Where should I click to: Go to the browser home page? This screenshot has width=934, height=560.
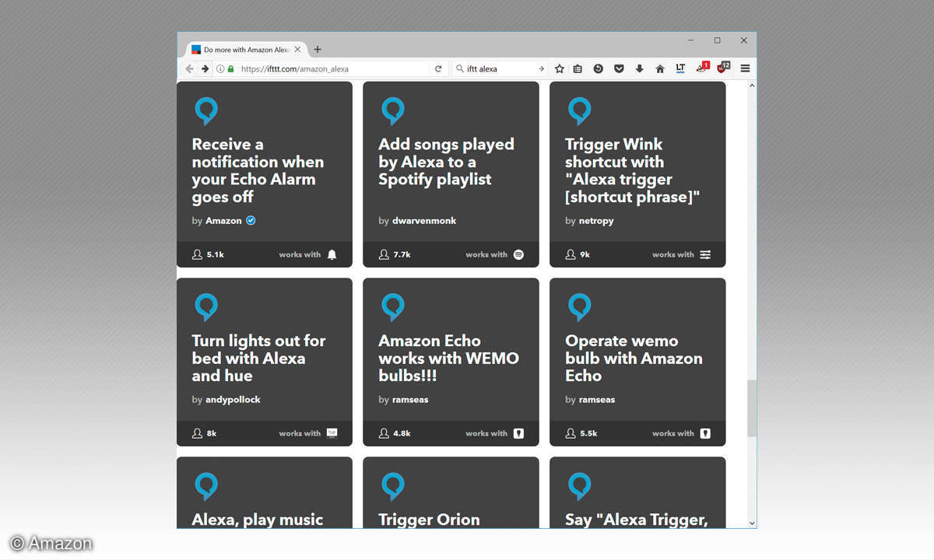[x=660, y=68]
